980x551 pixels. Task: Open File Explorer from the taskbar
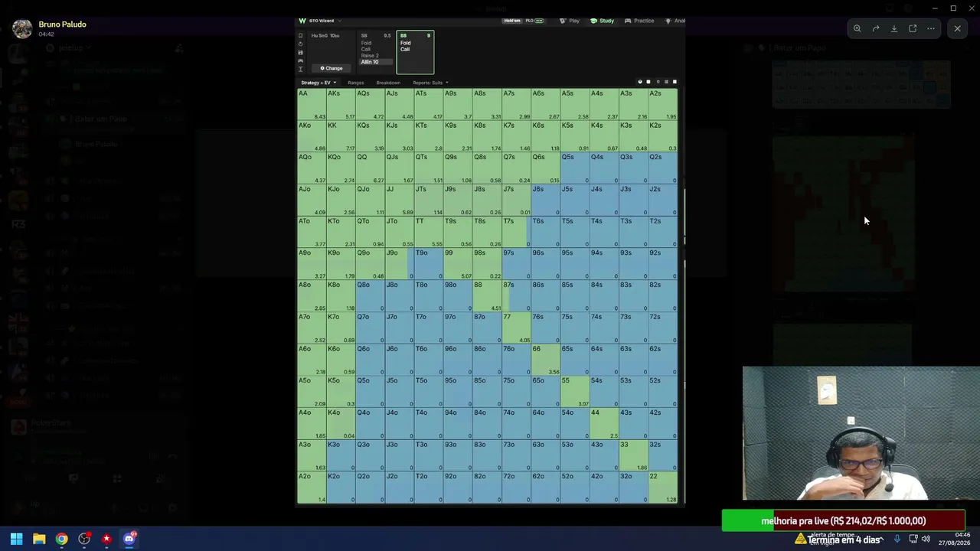39,539
